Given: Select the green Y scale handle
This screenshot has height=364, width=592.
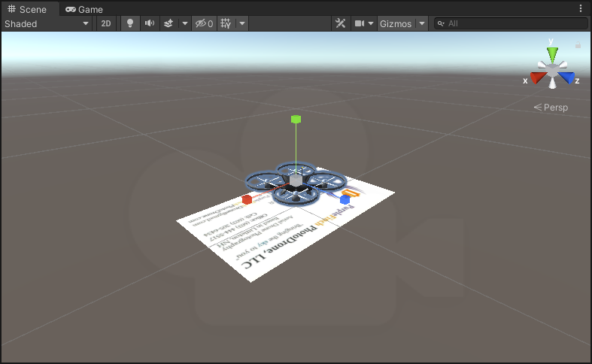Looking at the screenshot, I should click(x=296, y=120).
